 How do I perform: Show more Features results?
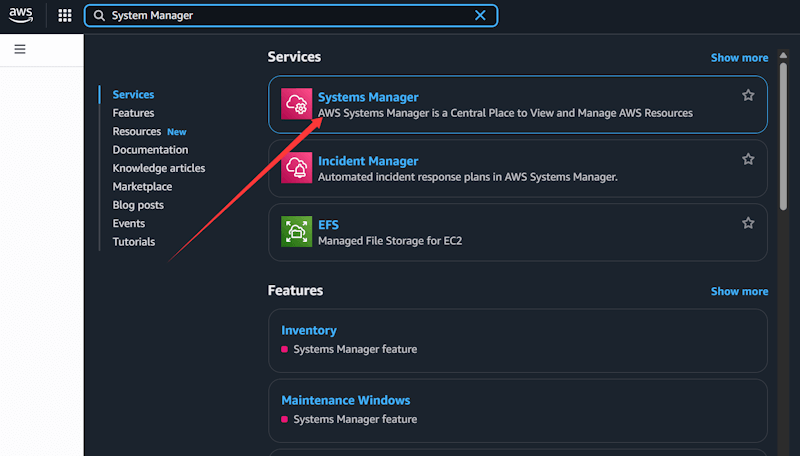739,291
